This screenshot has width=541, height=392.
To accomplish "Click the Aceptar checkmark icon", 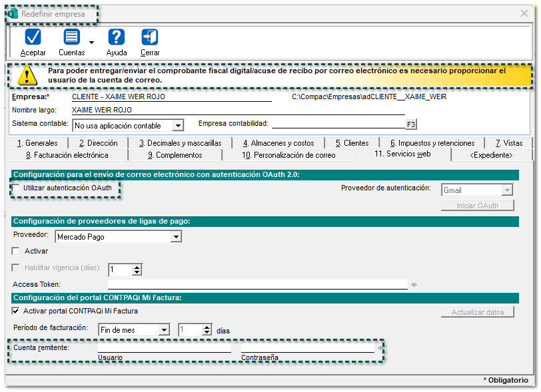I will click(x=33, y=37).
